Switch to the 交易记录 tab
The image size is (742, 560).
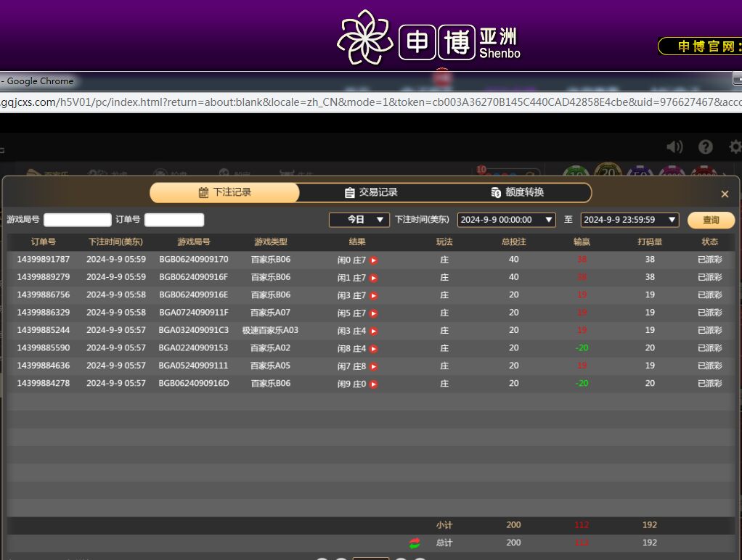(371, 192)
